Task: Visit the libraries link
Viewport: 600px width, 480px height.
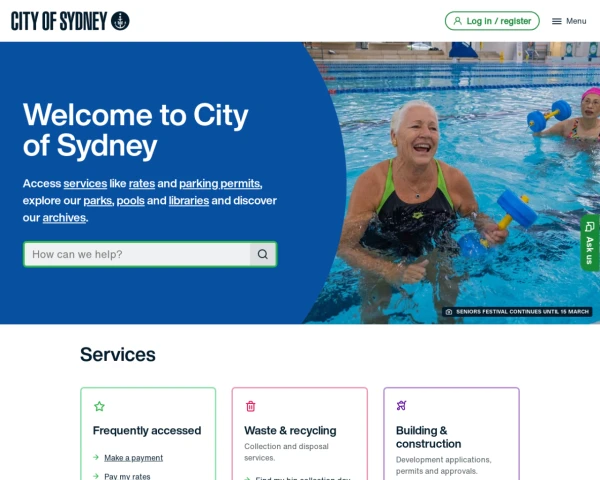Action: (x=189, y=201)
